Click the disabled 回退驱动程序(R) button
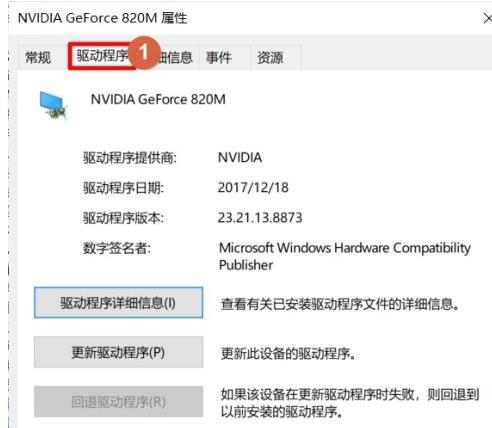The width and height of the screenshot is (492, 428). point(118,402)
